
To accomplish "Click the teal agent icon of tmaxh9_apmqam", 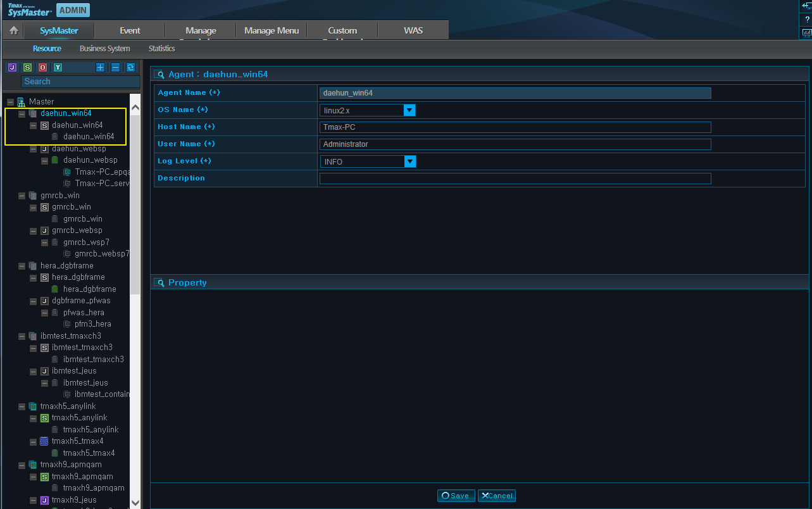I will click(33, 465).
